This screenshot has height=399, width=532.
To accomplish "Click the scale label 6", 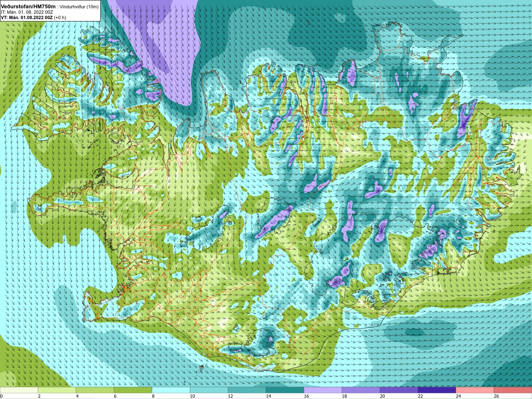I will [115, 396].
